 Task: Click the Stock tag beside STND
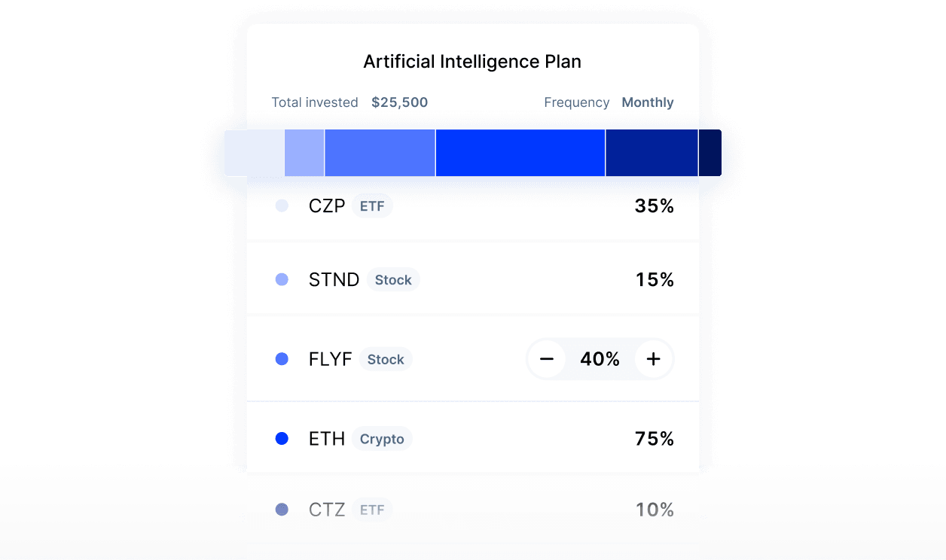coord(393,280)
